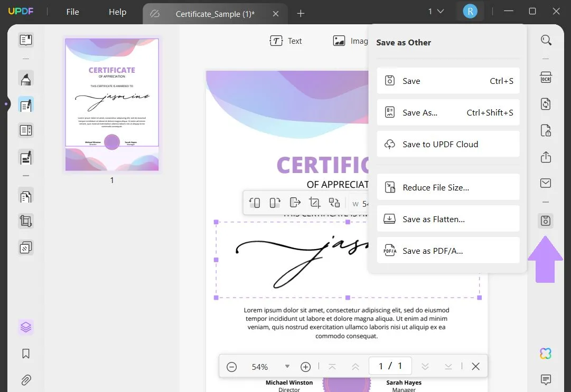Open the File menu
Viewport: 571px width, 392px height.
tap(72, 12)
